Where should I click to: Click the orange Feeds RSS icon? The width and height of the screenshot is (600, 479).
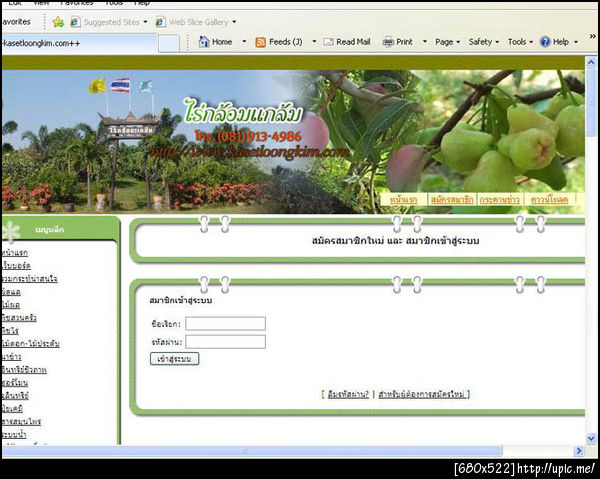pos(260,42)
